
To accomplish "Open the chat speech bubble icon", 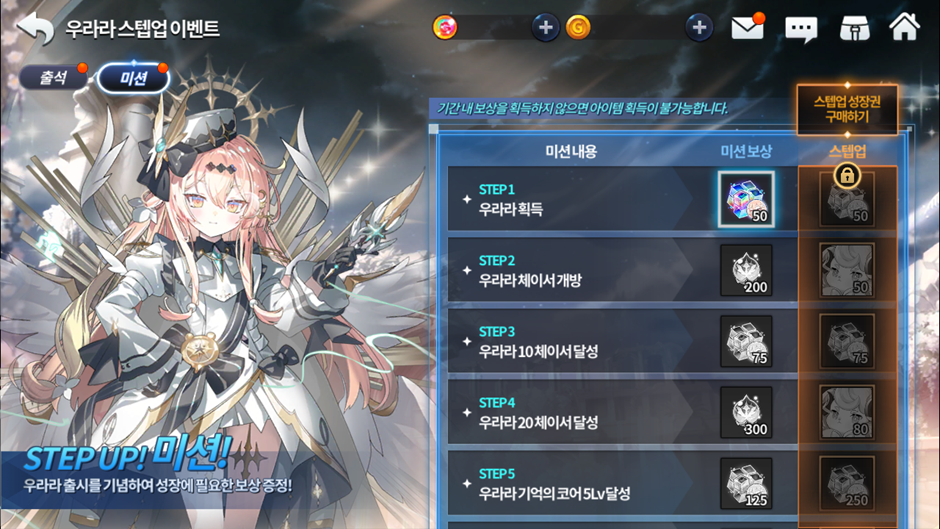I will [x=801, y=28].
